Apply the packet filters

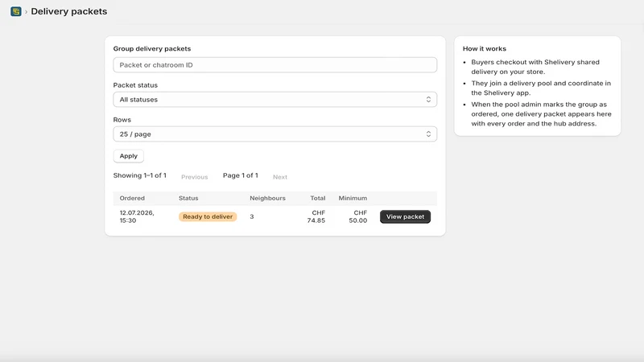(x=129, y=156)
